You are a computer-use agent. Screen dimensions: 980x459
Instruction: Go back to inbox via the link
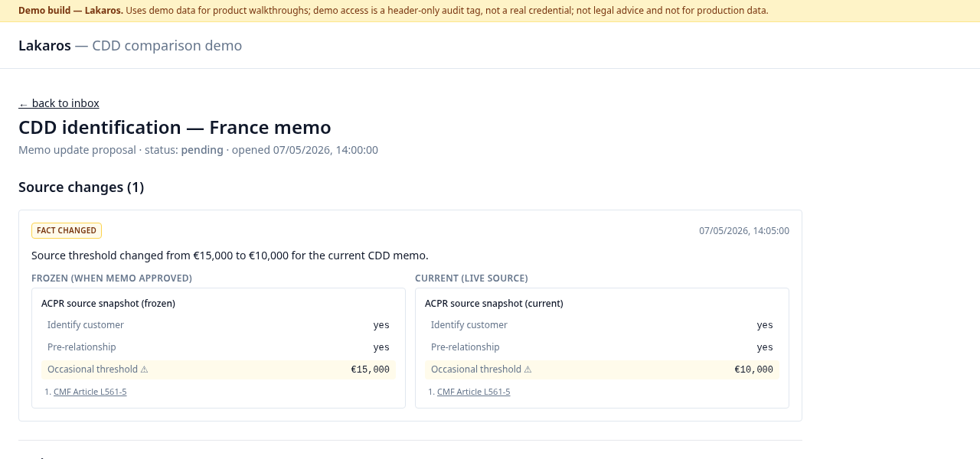(x=59, y=103)
